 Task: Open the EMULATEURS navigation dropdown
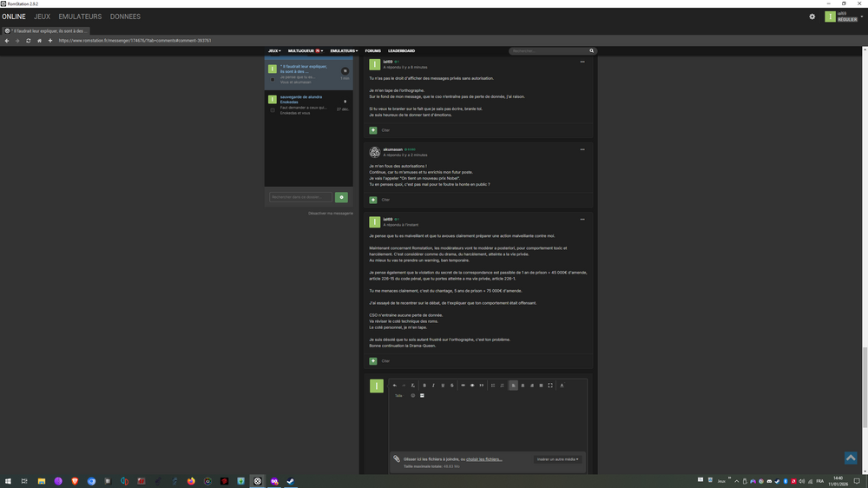[344, 51]
